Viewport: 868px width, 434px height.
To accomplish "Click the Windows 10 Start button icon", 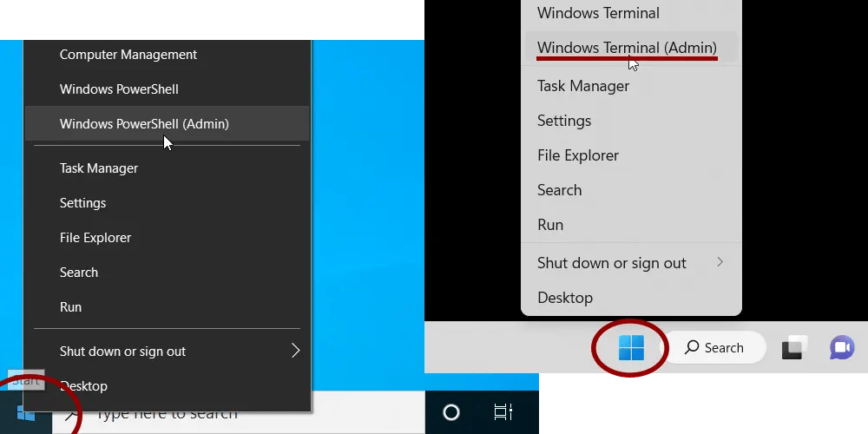I will pyautogui.click(x=26, y=413).
